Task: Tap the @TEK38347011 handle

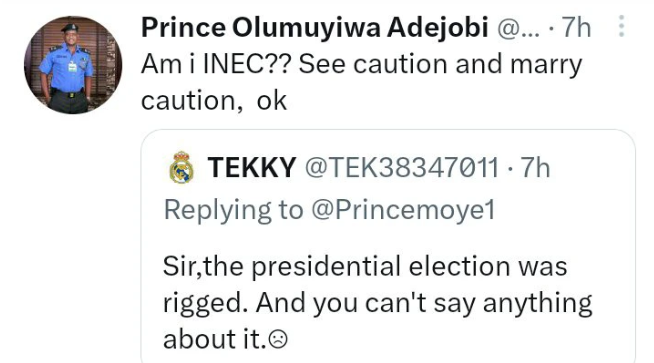Action: point(402,168)
